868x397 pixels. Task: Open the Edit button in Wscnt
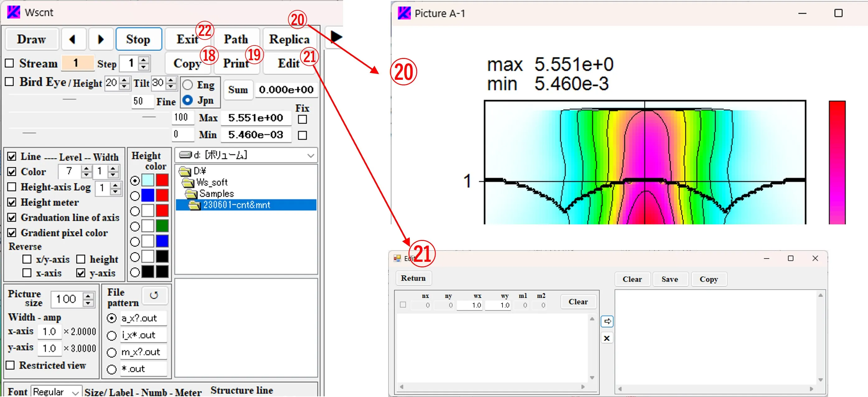point(289,63)
